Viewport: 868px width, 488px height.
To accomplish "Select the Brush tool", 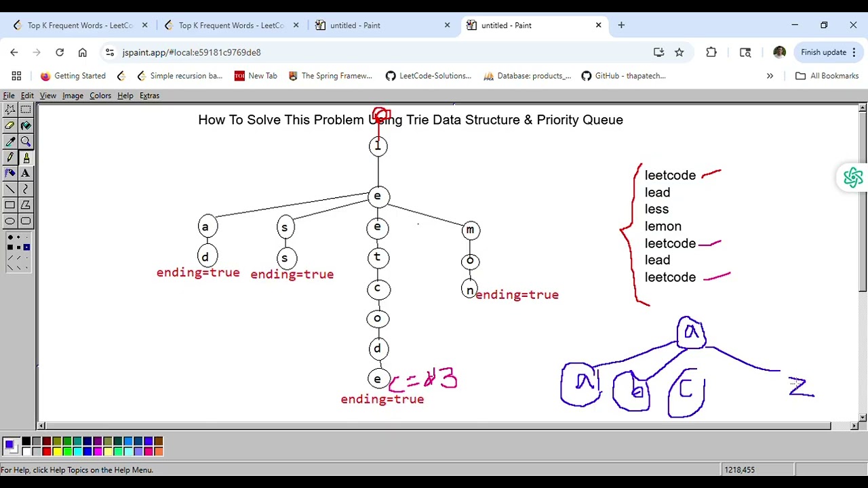I will 26,157.
